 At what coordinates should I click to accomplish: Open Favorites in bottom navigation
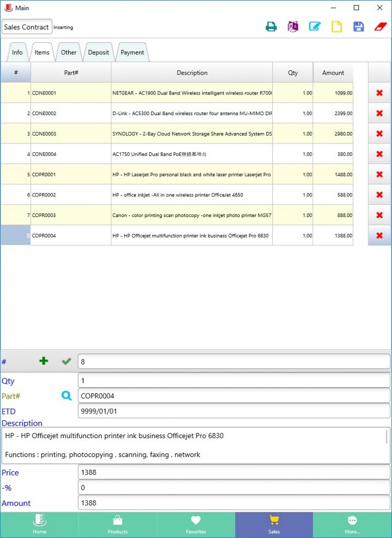pyautogui.click(x=196, y=525)
